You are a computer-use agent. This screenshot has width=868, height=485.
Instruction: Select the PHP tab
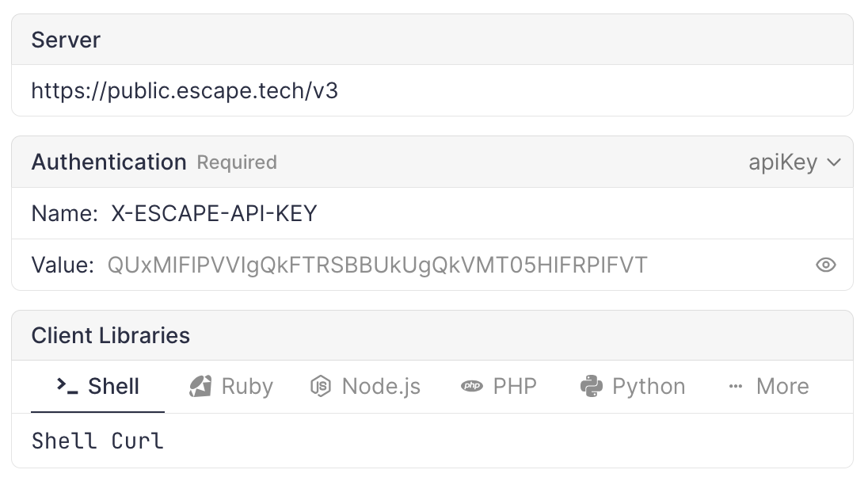coord(499,386)
